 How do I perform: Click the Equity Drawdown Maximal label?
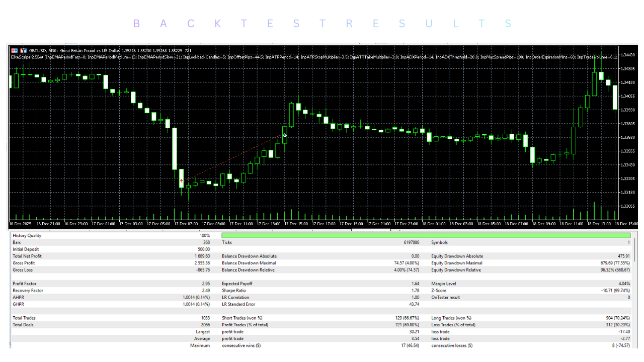[456, 263]
